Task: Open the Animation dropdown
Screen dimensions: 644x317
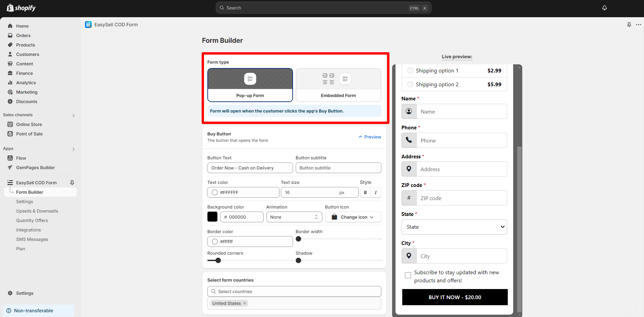Action: point(294,217)
